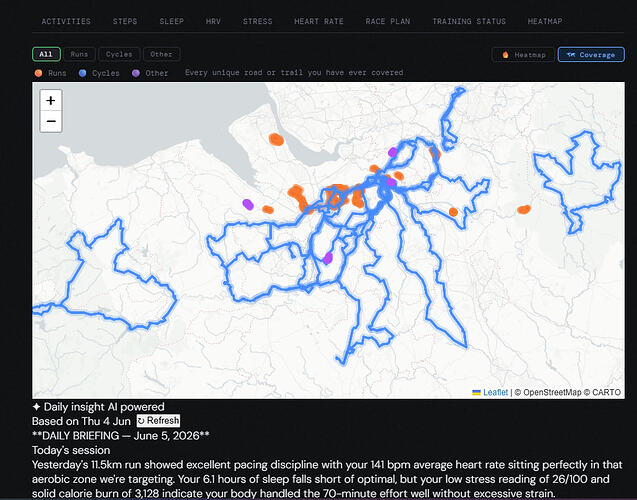Click the 'Today's session' heading
The width and height of the screenshot is (637, 500).
[71, 450]
